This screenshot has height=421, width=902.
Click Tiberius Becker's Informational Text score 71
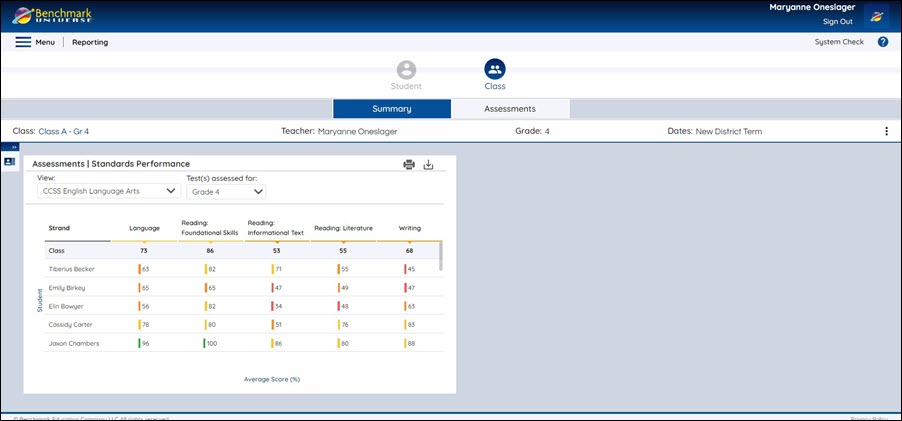coord(277,269)
